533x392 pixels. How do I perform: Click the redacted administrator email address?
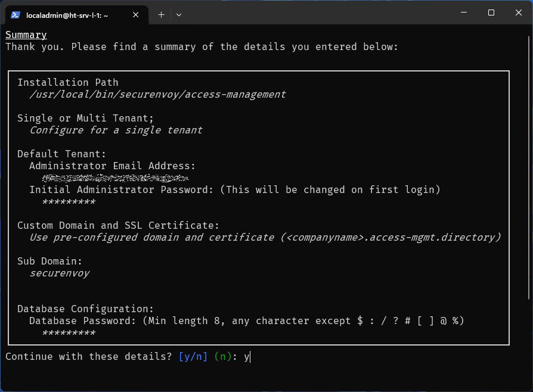point(116,178)
